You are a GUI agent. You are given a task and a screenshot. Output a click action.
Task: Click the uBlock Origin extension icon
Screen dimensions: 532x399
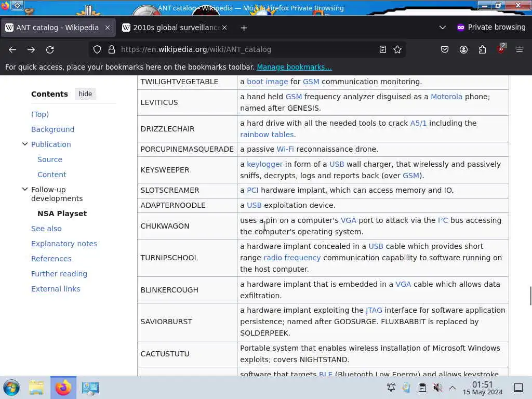(x=501, y=49)
